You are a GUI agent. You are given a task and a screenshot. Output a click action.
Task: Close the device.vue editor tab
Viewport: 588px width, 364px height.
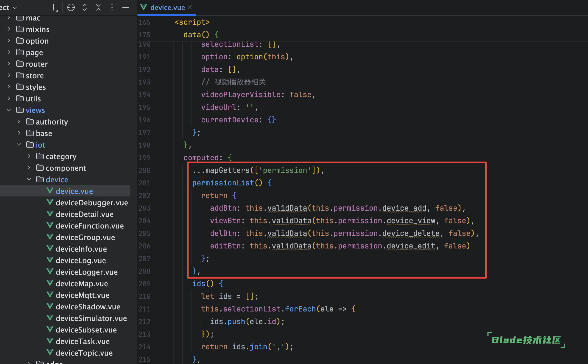(x=190, y=7)
